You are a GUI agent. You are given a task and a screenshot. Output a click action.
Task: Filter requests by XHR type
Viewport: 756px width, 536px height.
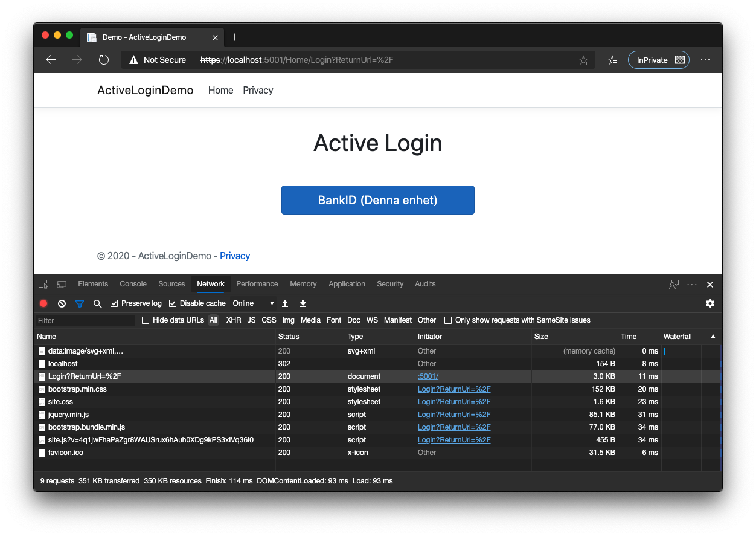234,320
